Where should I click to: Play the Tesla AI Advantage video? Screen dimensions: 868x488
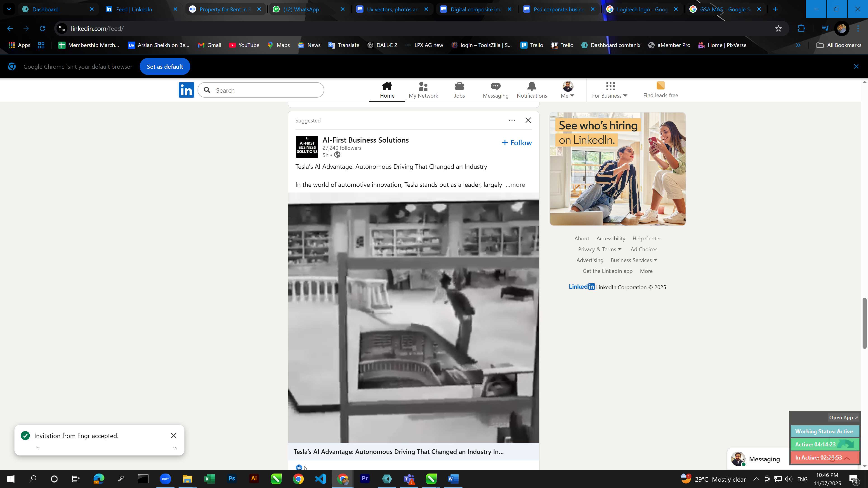pos(413,318)
